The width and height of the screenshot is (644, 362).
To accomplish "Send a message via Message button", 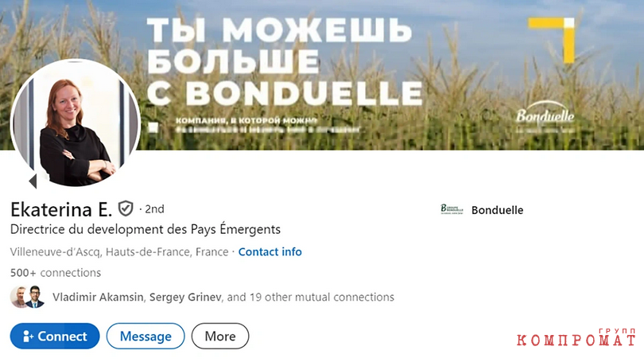I will point(145,336).
